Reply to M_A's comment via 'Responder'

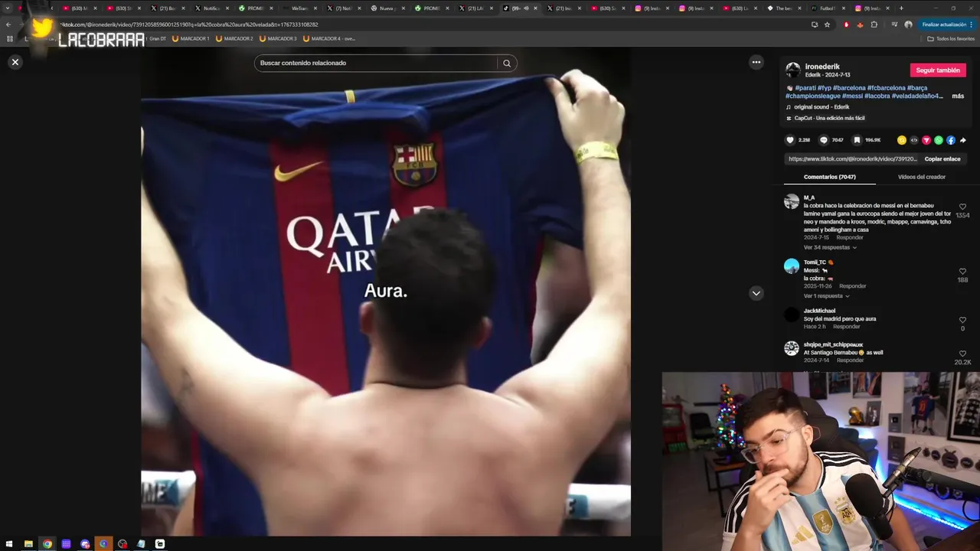[x=850, y=237]
